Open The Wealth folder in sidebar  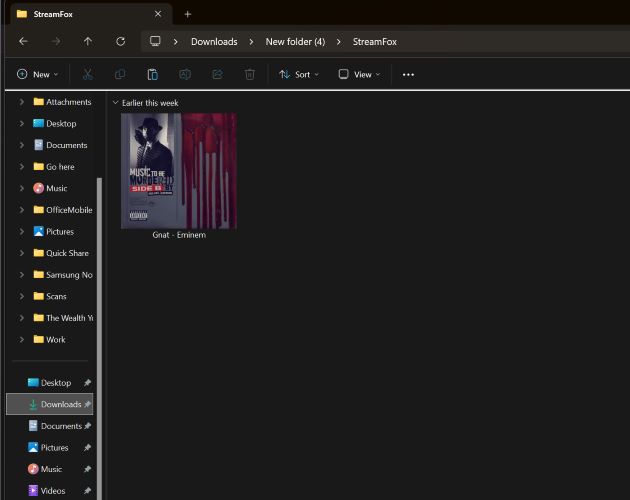(63, 318)
